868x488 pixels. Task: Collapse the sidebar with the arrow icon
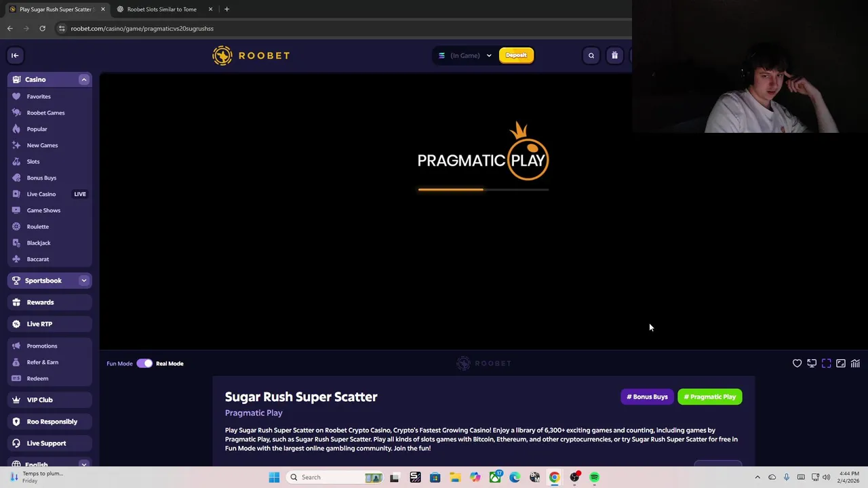(x=15, y=56)
